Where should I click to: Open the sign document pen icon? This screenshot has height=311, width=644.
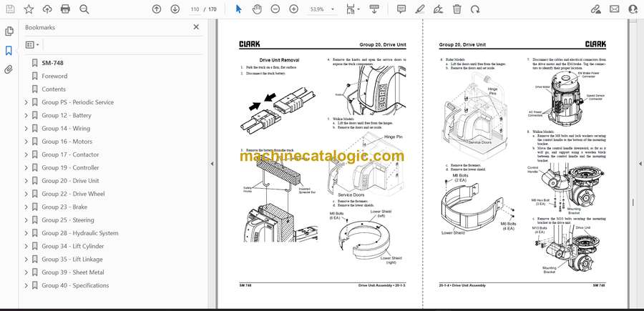(x=438, y=9)
